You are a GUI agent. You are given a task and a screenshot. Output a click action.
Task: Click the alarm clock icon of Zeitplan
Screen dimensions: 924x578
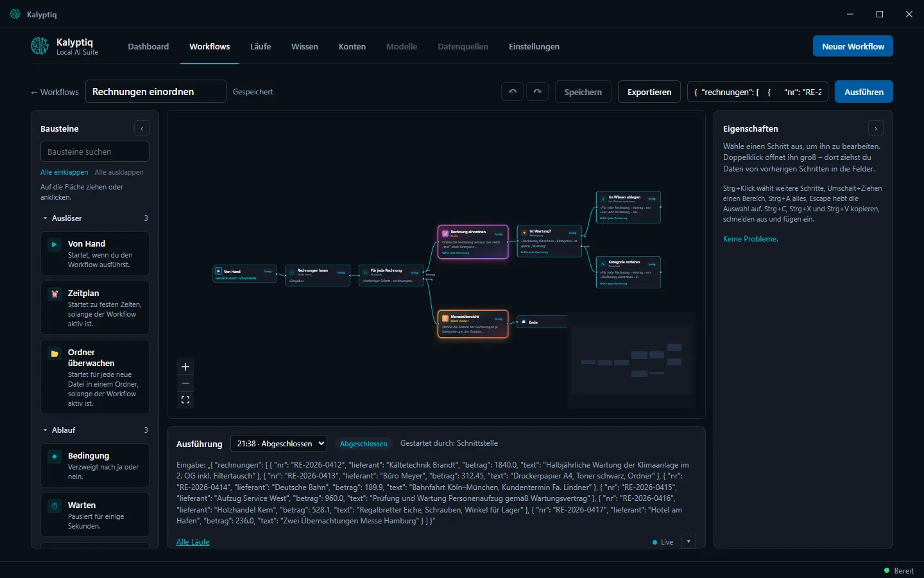[55, 293]
